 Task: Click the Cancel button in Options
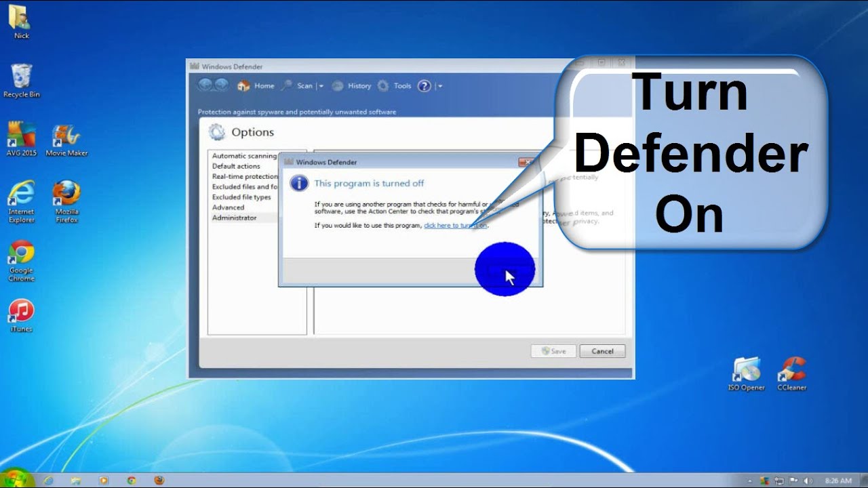pos(602,351)
